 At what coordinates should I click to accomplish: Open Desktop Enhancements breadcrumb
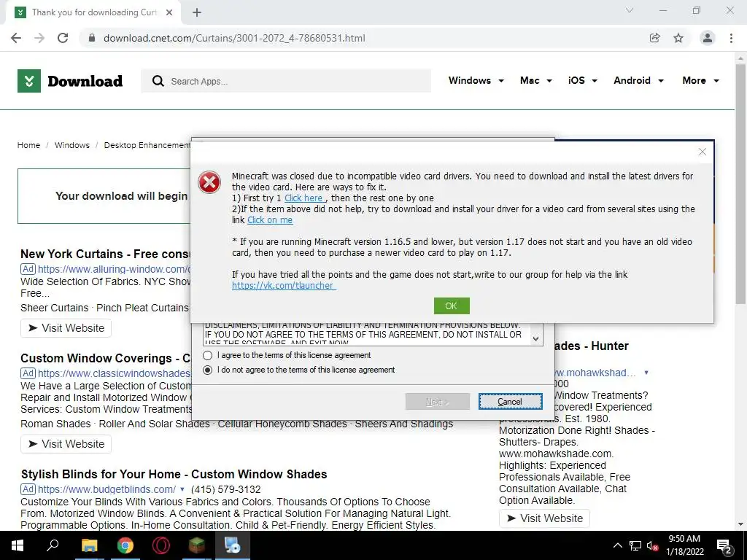point(147,145)
